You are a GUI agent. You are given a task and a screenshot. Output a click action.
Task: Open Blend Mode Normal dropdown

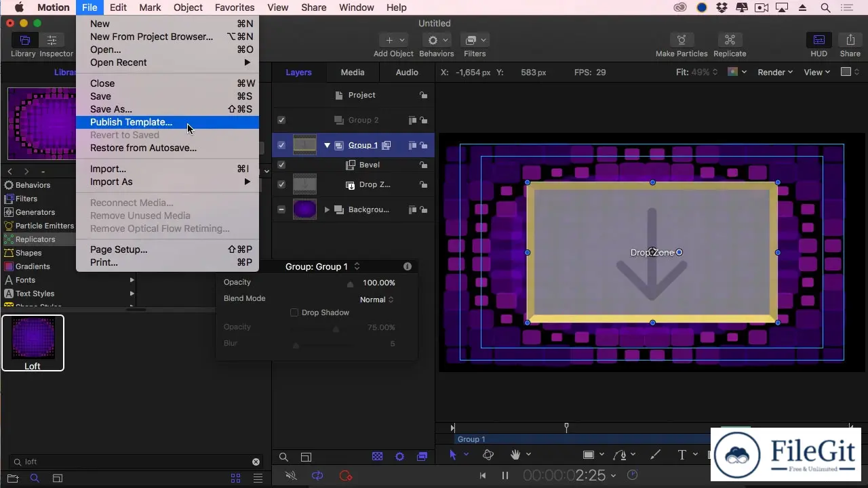[x=376, y=300]
